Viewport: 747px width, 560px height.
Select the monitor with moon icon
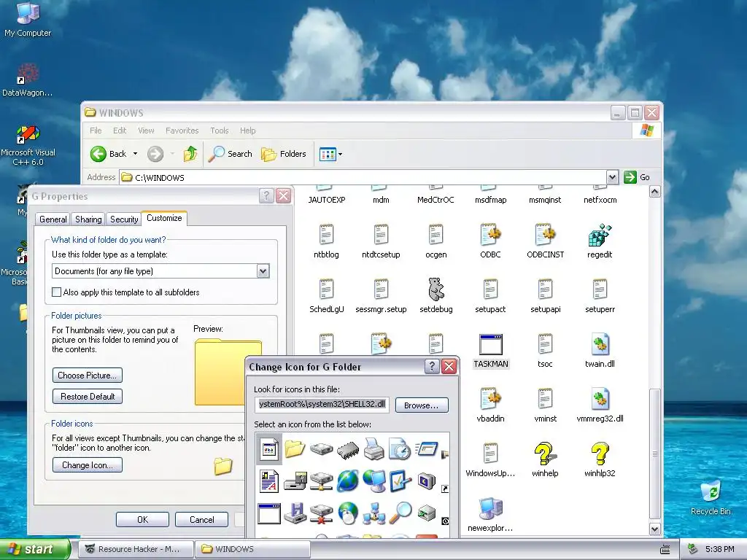[427, 481]
